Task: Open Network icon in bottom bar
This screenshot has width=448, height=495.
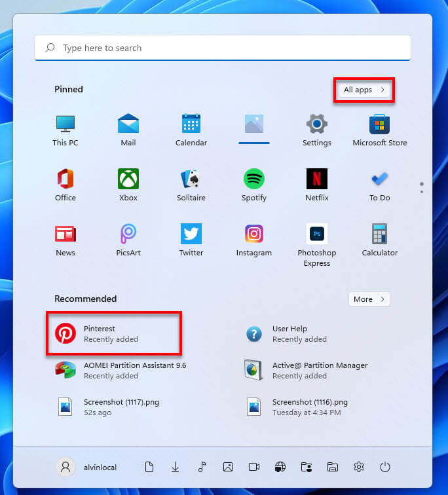Action: [280, 467]
